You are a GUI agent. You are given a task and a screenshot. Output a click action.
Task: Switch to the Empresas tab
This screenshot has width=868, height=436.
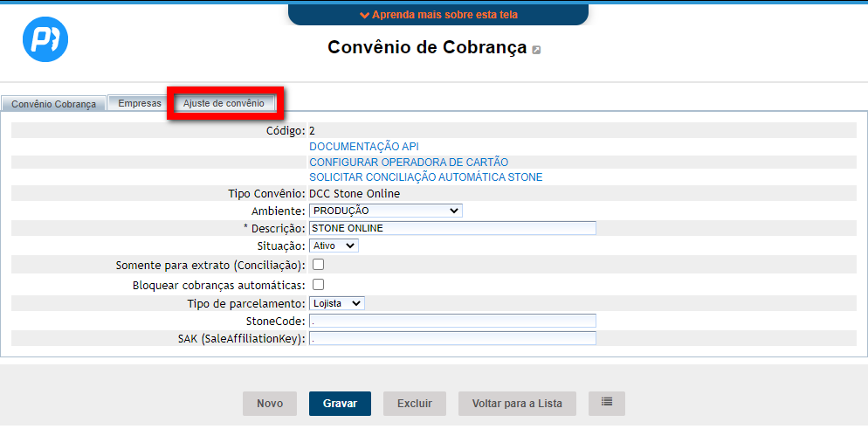click(140, 103)
